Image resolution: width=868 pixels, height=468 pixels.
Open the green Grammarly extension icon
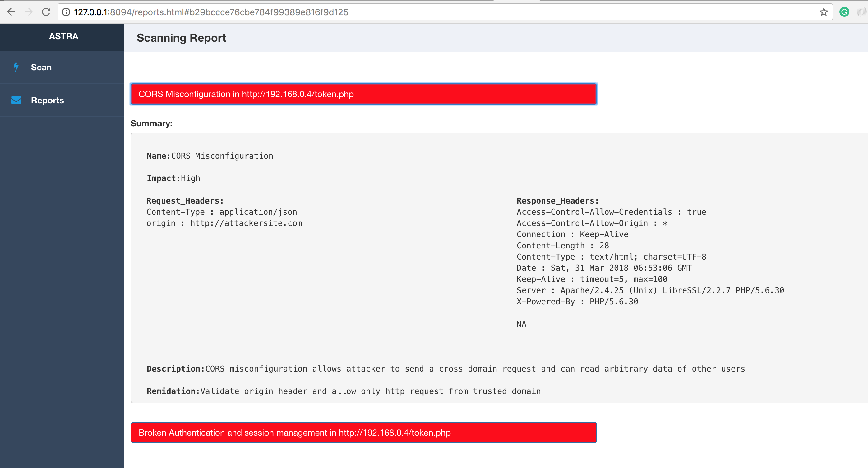[844, 12]
